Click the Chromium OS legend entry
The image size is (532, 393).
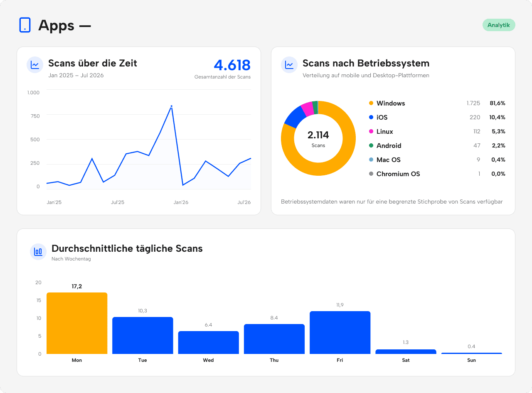437,174
